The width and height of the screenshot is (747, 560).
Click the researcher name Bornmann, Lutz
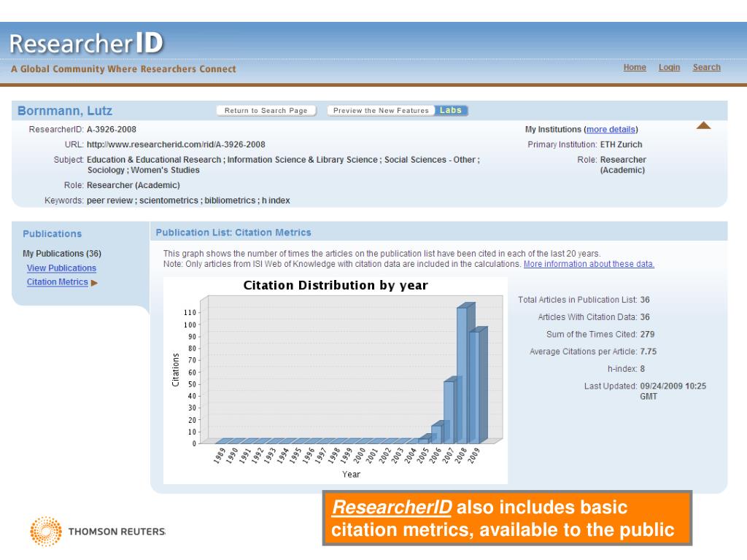pos(65,111)
